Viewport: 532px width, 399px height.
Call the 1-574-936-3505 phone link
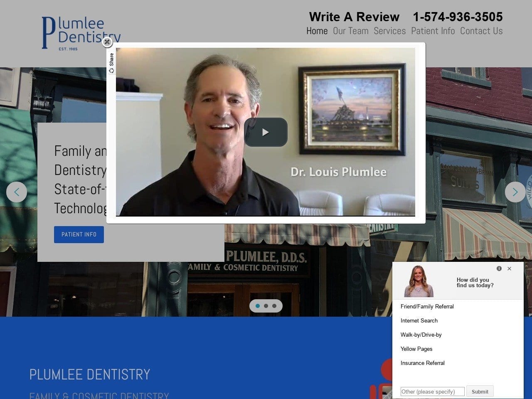coord(458,17)
